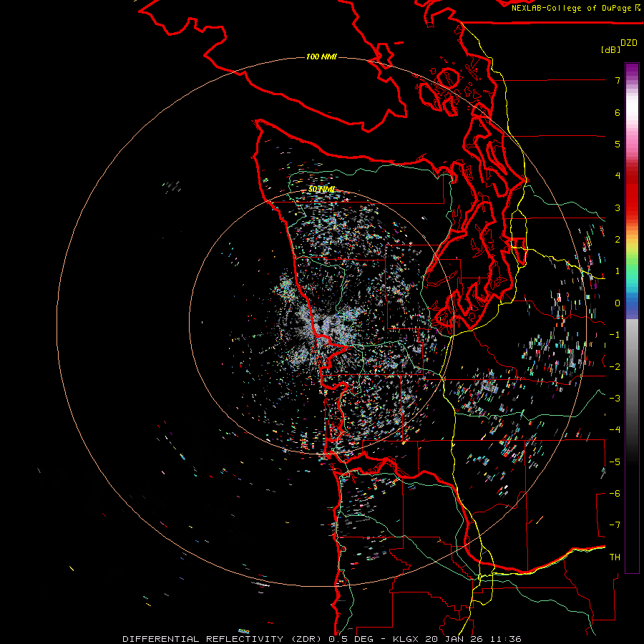Click the [dB] units label
The height and width of the screenshot is (644, 644).
(x=610, y=50)
